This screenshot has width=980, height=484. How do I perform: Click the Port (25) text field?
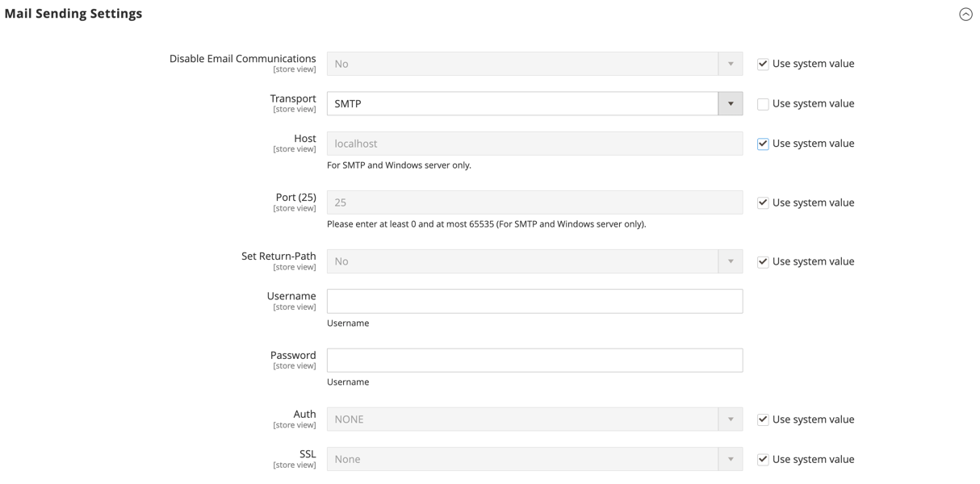pyautogui.click(x=534, y=202)
